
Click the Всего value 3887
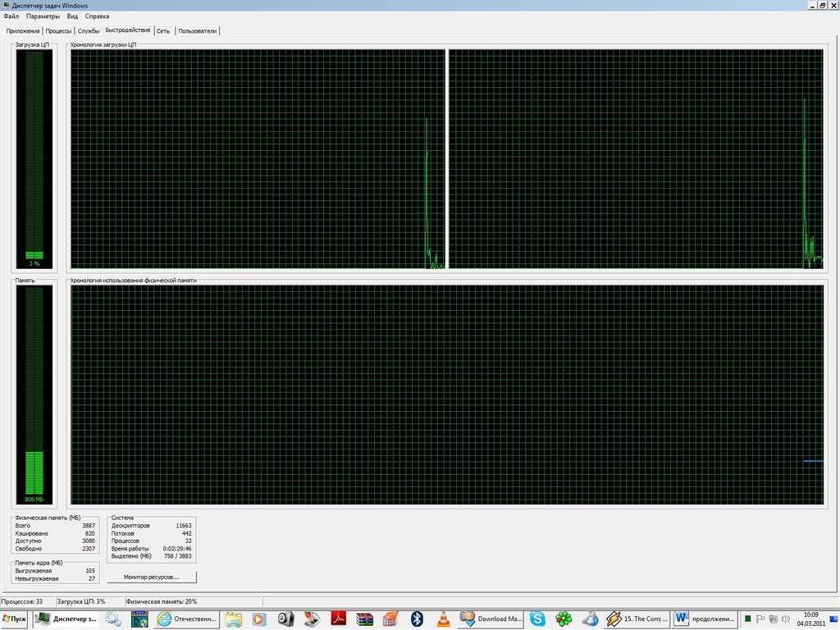coord(89,526)
